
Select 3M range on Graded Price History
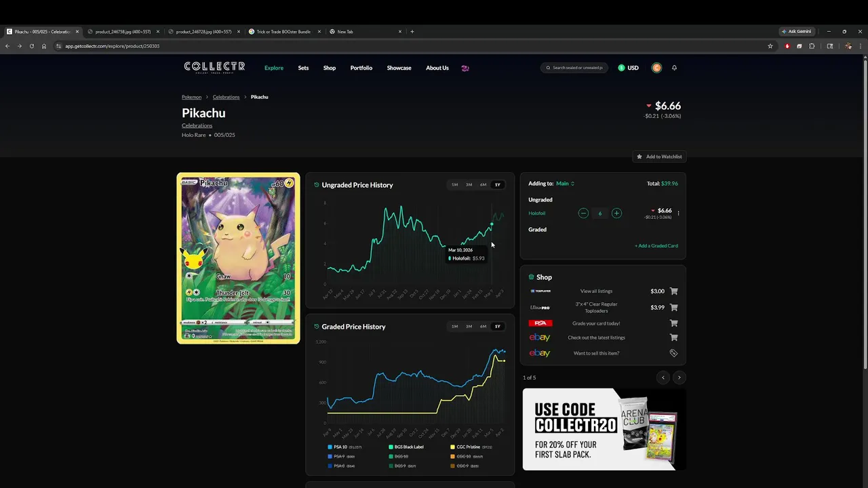(x=469, y=327)
